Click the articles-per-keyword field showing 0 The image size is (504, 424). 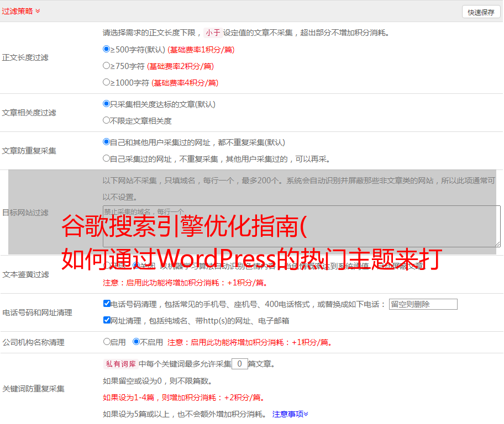tap(239, 364)
